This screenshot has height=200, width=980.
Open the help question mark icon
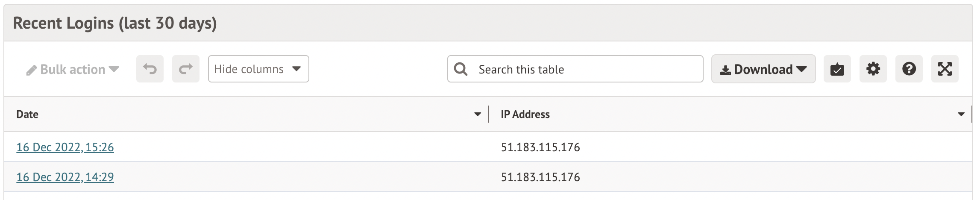pyautogui.click(x=909, y=69)
